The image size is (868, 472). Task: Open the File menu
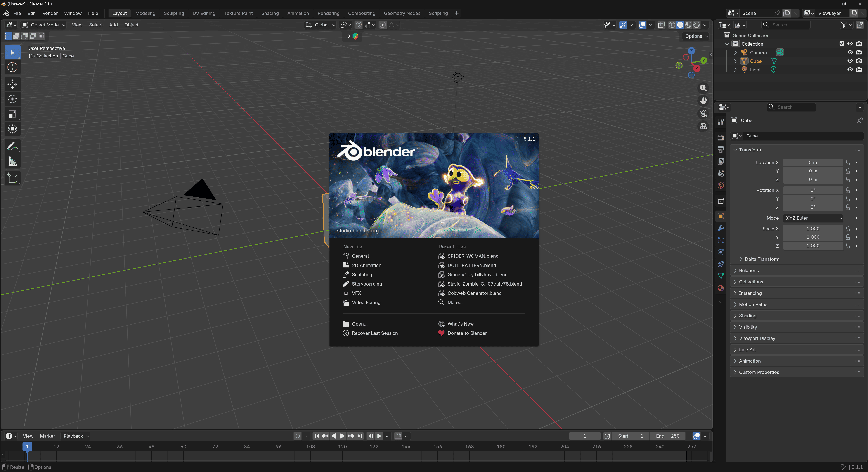pos(17,13)
